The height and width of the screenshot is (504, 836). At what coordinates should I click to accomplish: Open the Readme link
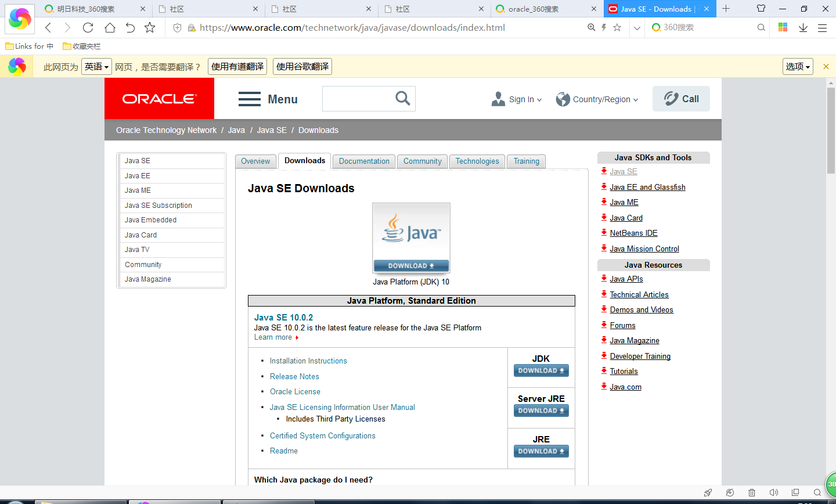pos(284,451)
